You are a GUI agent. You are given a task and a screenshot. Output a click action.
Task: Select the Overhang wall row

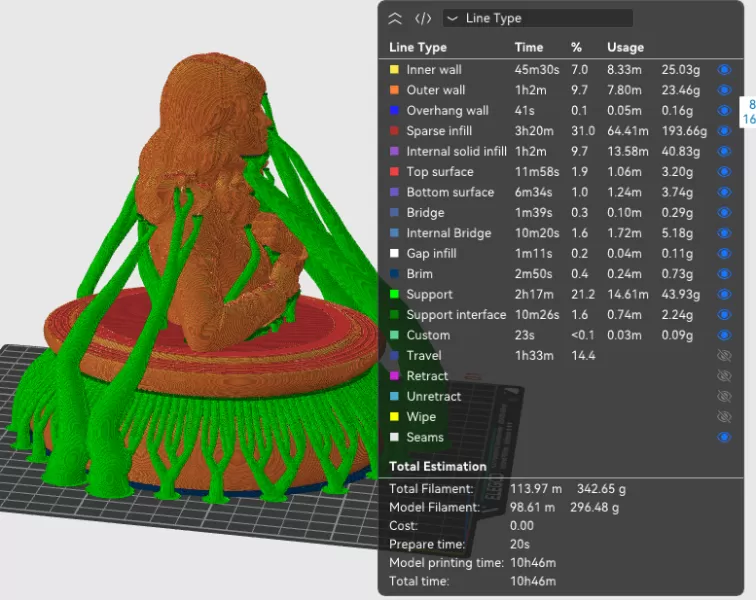(x=447, y=111)
